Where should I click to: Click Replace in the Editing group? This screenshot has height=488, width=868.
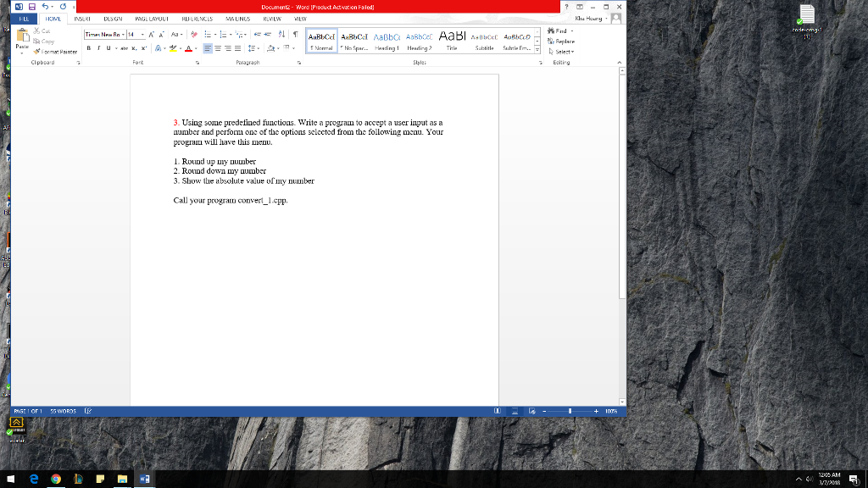[565, 42]
